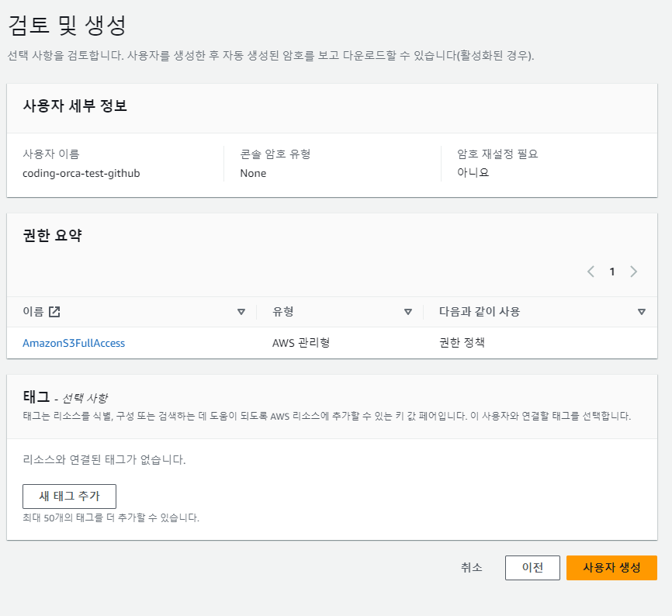
Task: Click the 권한 요약 heading
Action: (52, 235)
